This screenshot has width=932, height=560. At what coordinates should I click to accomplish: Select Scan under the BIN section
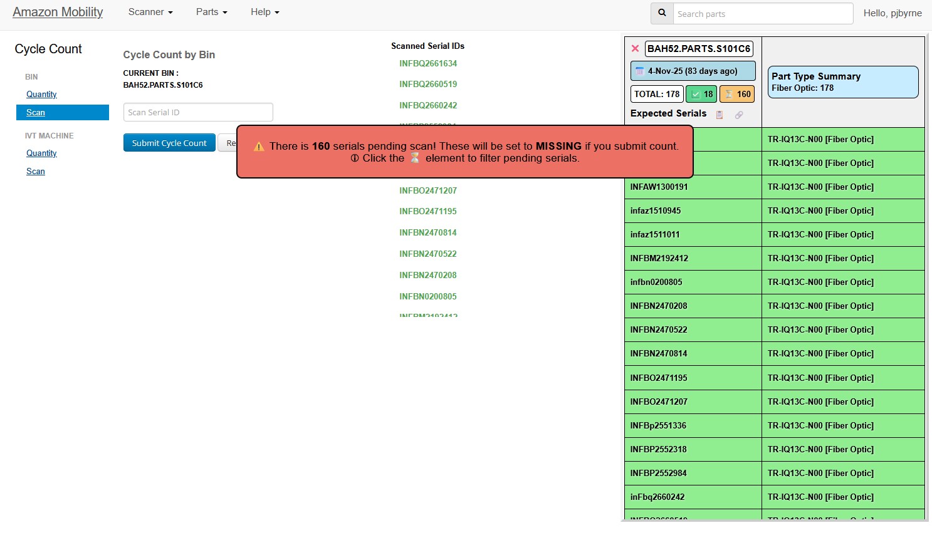tap(36, 112)
